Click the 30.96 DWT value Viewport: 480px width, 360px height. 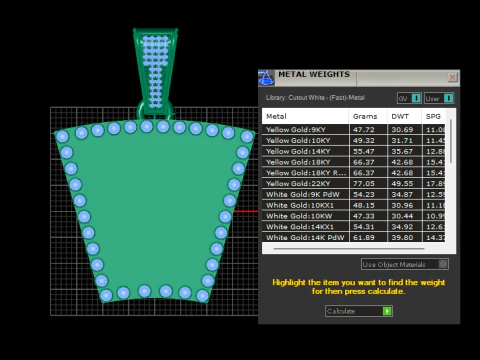click(402, 205)
